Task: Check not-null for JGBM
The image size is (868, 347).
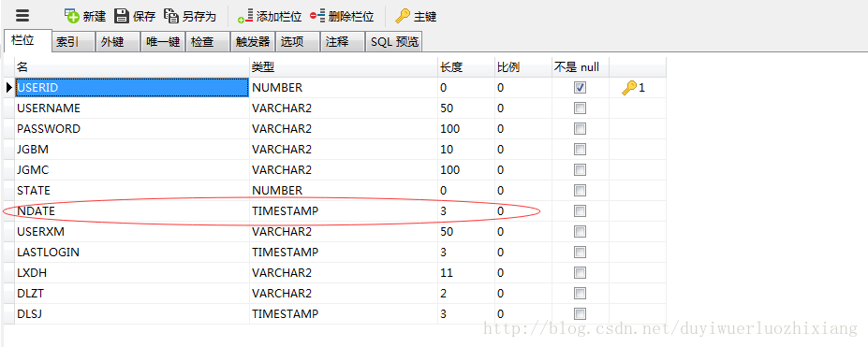Action: click(580, 150)
